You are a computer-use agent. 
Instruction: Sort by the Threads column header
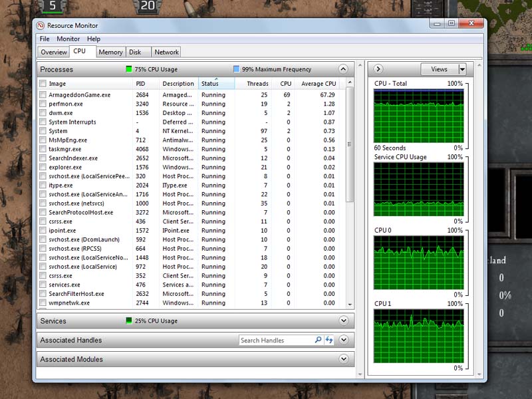click(x=253, y=84)
